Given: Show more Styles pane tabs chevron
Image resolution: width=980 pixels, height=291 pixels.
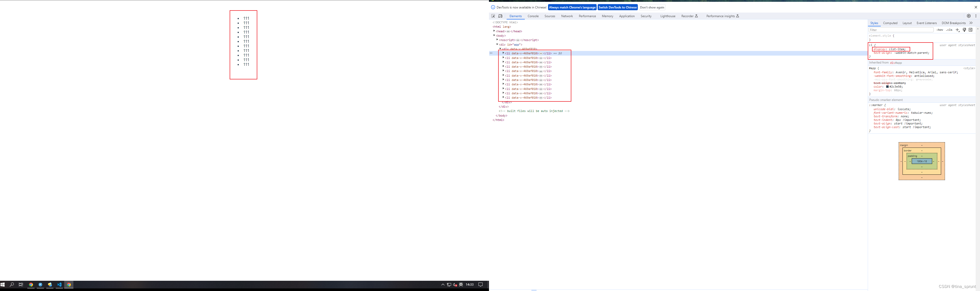Looking at the screenshot, I should 971,23.
